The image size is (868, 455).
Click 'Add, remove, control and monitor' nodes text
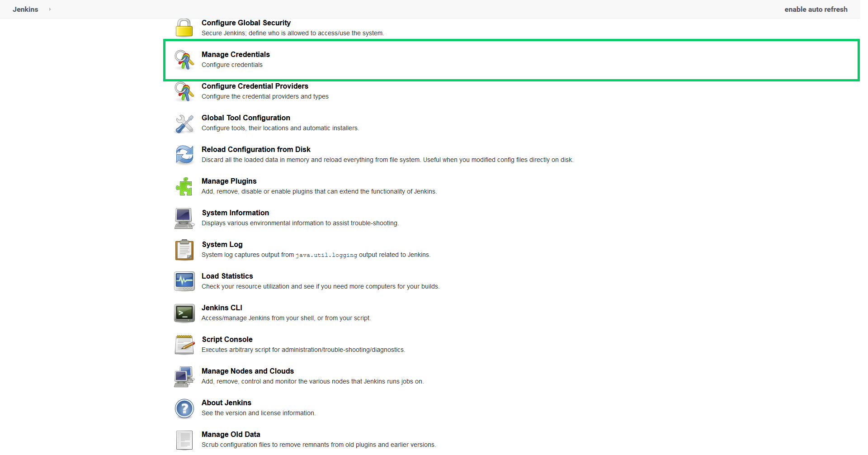[313, 381]
